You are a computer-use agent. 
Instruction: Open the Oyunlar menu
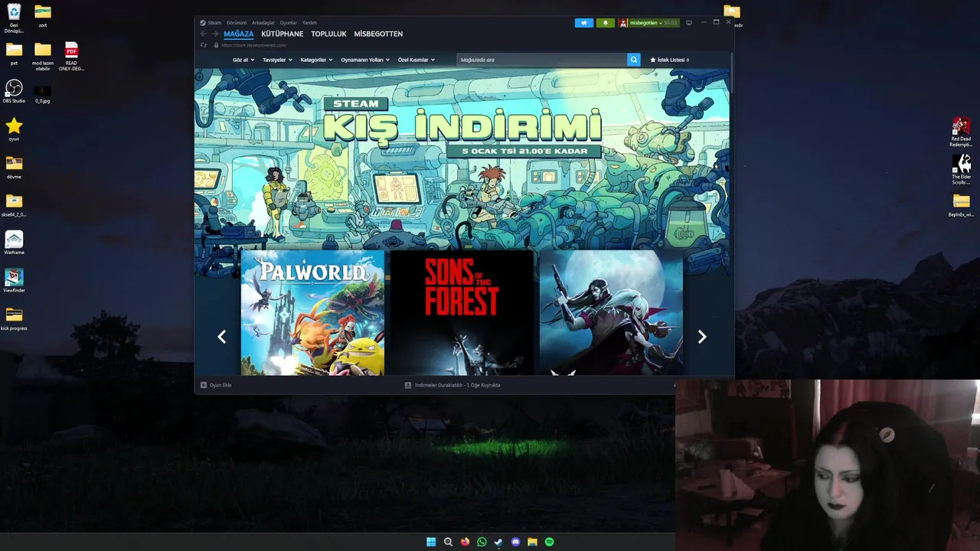pos(288,23)
